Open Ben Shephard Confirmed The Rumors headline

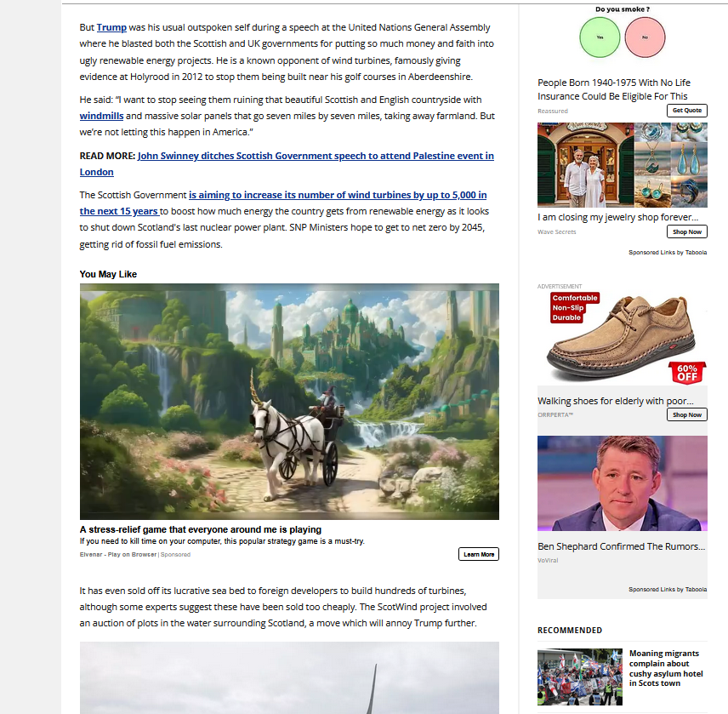click(621, 546)
